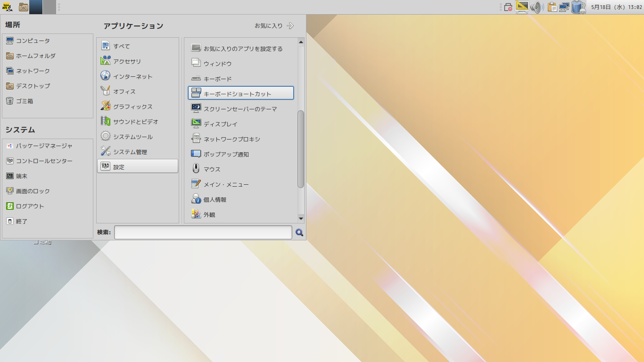The image size is (644, 362).
Task: Click the magnifier search icon
Action: click(299, 232)
